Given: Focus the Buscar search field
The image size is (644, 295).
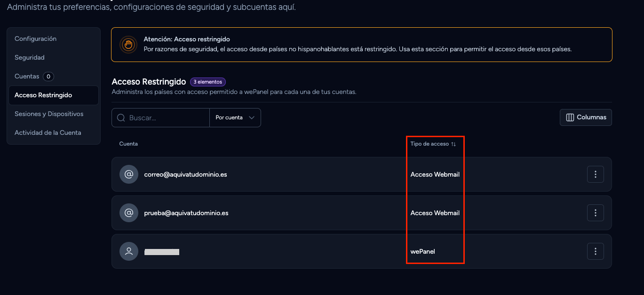Looking at the screenshot, I should click(x=160, y=117).
